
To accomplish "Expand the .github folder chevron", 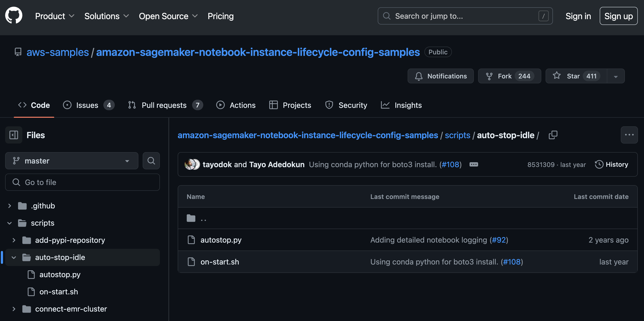I will point(9,206).
